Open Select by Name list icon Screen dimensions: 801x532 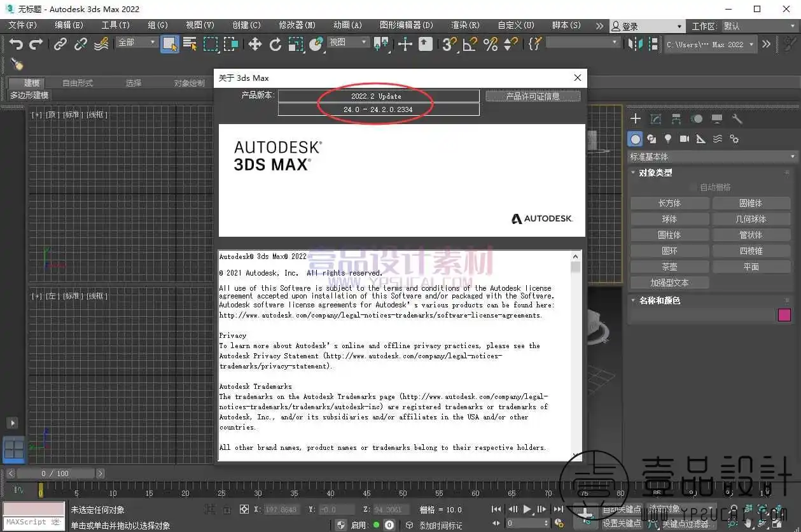pyautogui.click(x=190, y=44)
